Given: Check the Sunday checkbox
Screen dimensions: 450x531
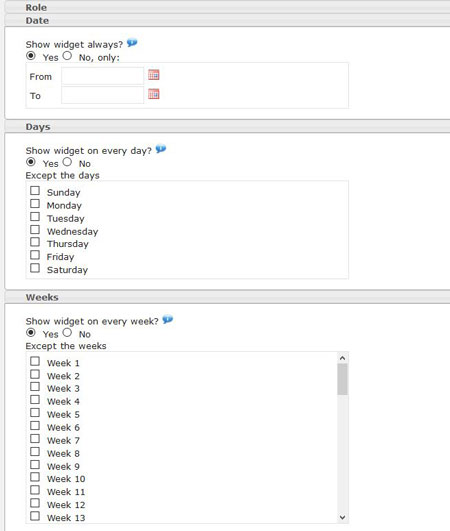Looking at the screenshot, I should click(35, 191).
